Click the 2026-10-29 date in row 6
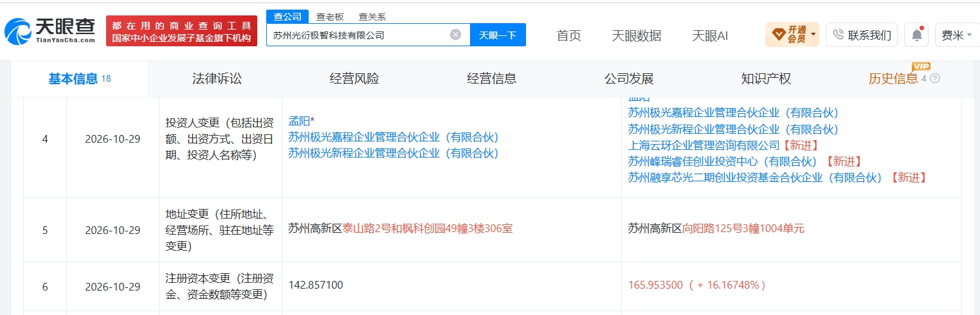Viewport: 980px width, 315px height. 113,287
